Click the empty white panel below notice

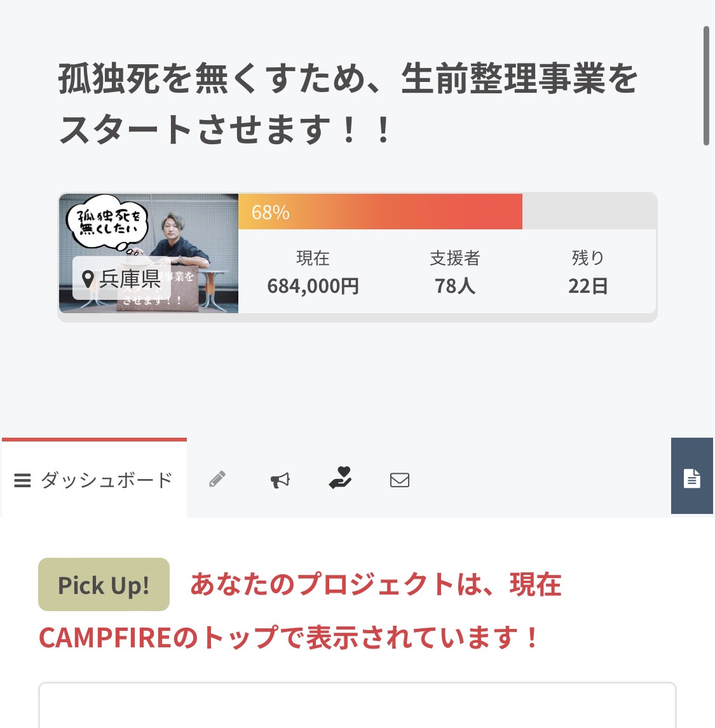[357, 706]
